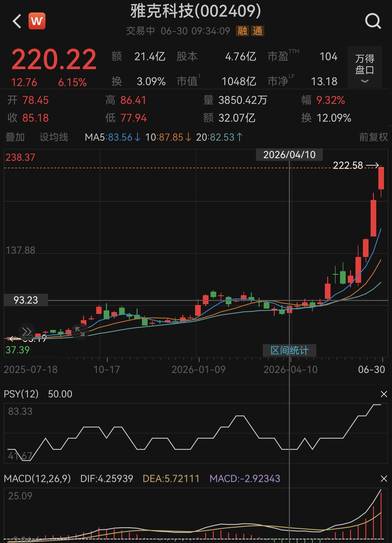Open 设均线 moving average settings
Viewport: 392px width, 543px height.
[x=53, y=137]
